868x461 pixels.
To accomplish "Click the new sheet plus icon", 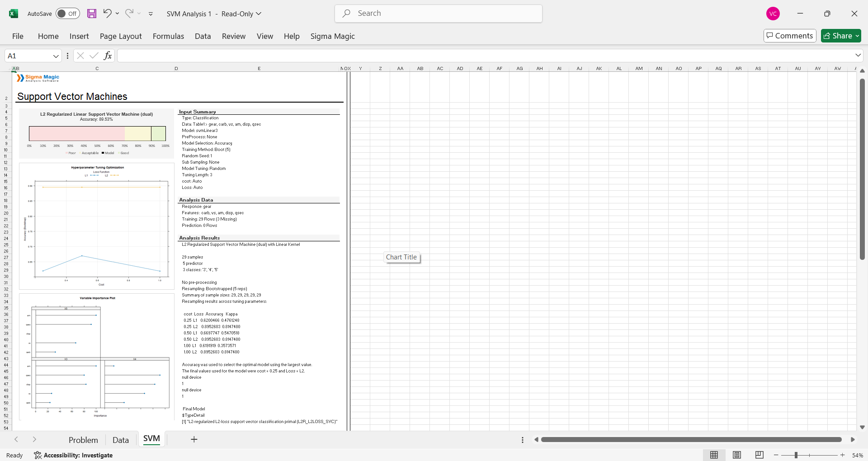I will (194, 439).
